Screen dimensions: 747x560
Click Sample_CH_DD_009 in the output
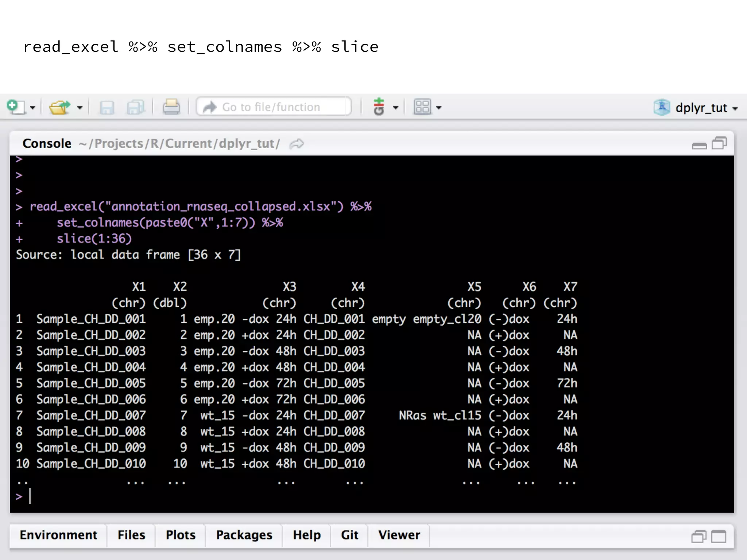point(91,447)
